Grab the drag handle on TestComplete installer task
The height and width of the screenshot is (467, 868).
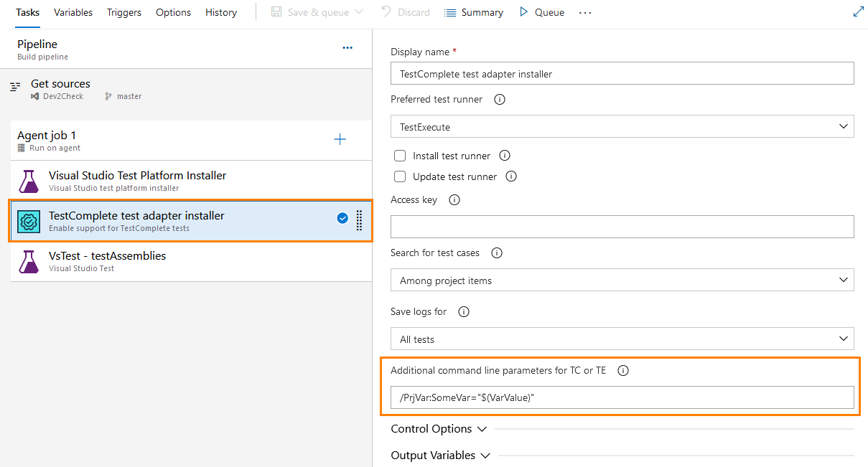(358, 221)
